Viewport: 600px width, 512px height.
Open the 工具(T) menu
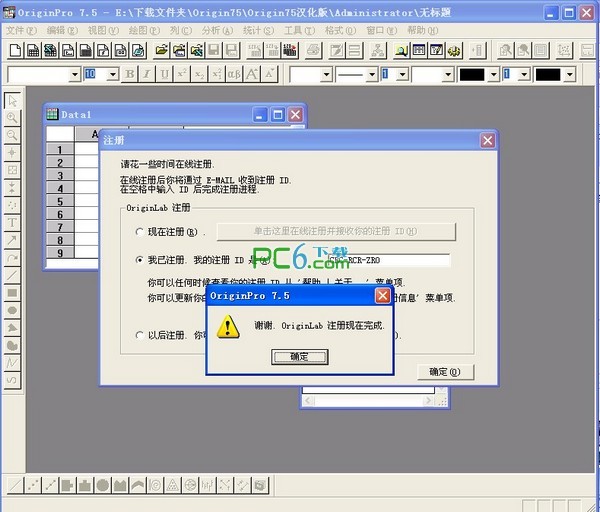[x=299, y=30]
